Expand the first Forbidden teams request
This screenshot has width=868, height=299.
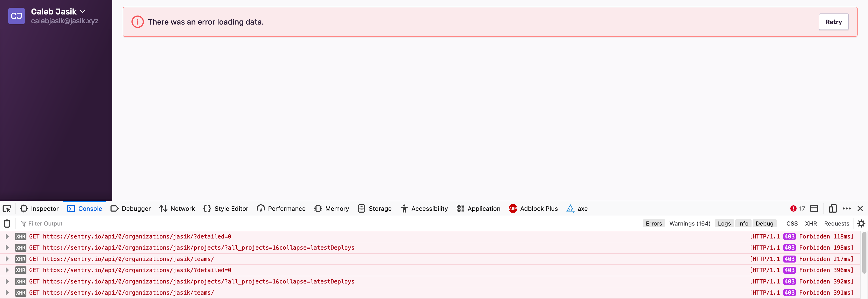7,259
